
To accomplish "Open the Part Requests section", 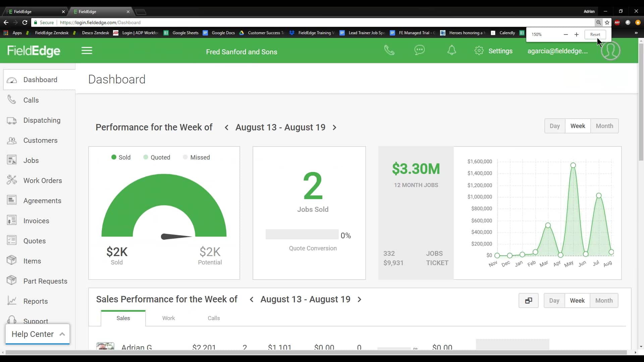I will pos(45,281).
